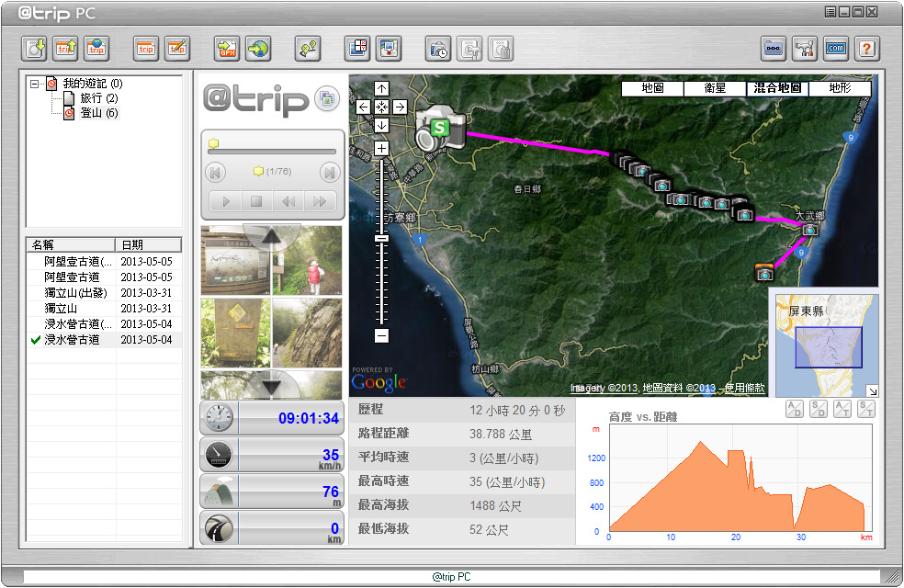Switch map to 地圖 view
Viewport: 904px width, 588px height.
652,88
